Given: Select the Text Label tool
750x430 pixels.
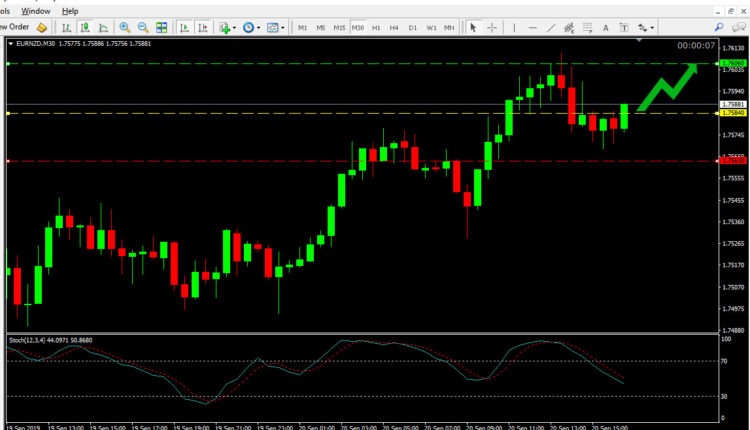Looking at the screenshot, I should pyautogui.click(x=624, y=28).
